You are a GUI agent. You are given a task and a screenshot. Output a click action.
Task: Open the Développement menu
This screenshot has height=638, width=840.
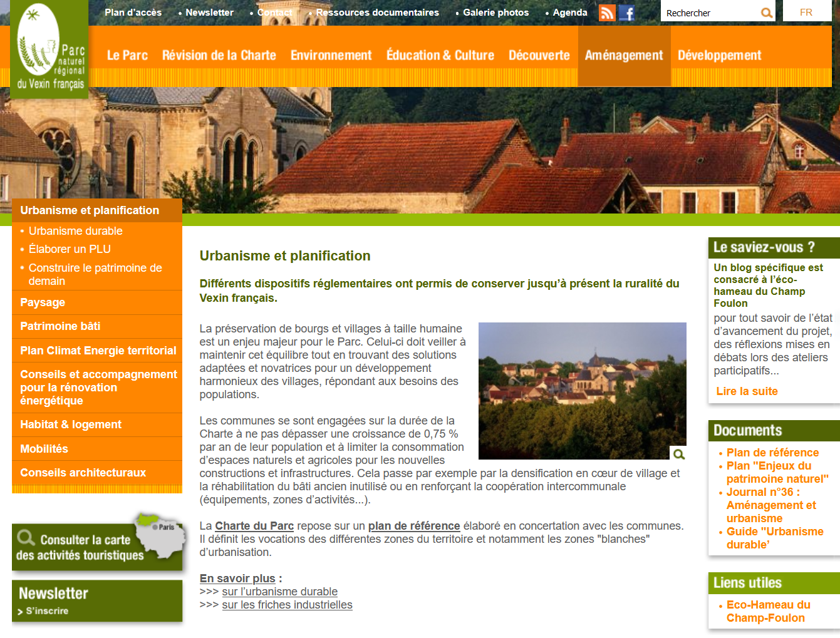(719, 56)
